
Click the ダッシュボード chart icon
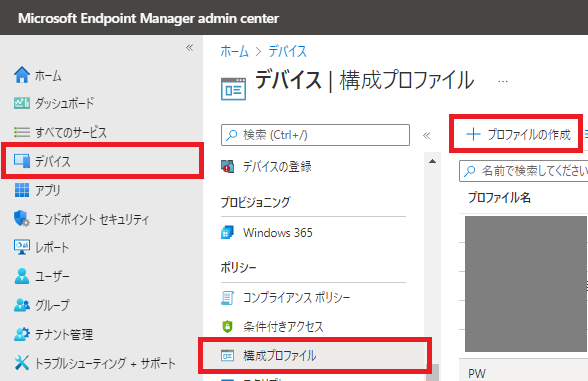click(x=22, y=103)
